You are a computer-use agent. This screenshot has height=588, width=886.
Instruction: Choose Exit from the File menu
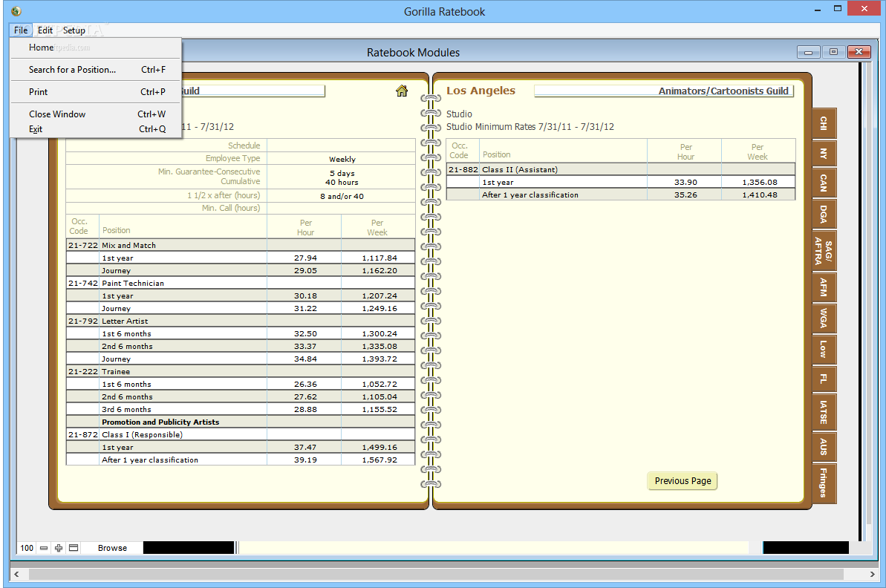pos(96,128)
